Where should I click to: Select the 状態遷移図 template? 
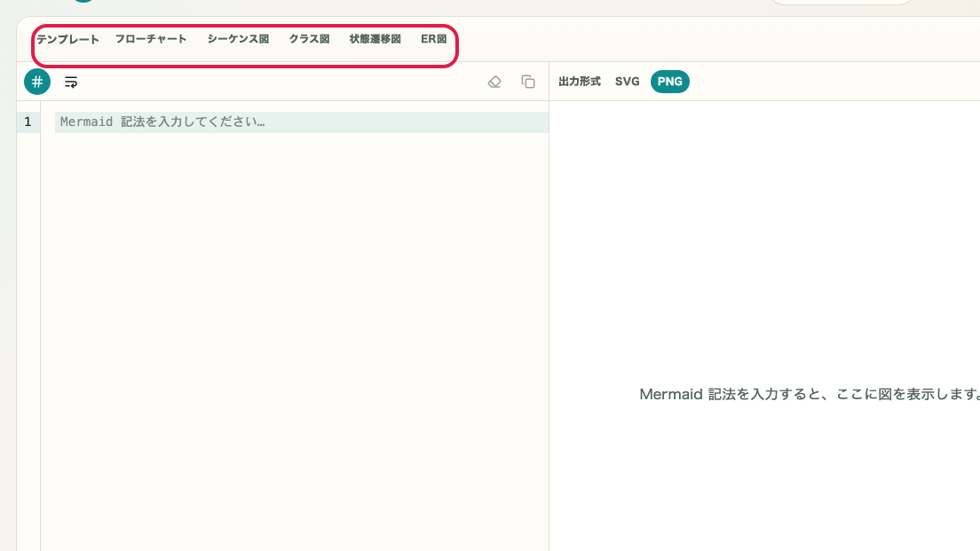coord(375,39)
